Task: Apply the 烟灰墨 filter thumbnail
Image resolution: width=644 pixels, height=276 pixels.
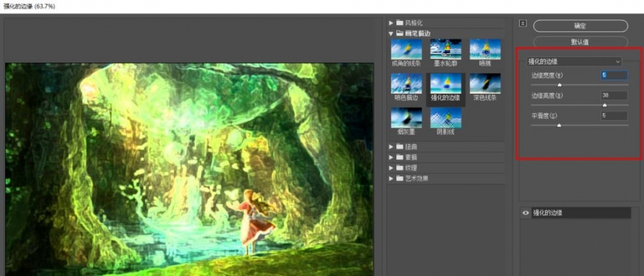Action: (x=407, y=118)
